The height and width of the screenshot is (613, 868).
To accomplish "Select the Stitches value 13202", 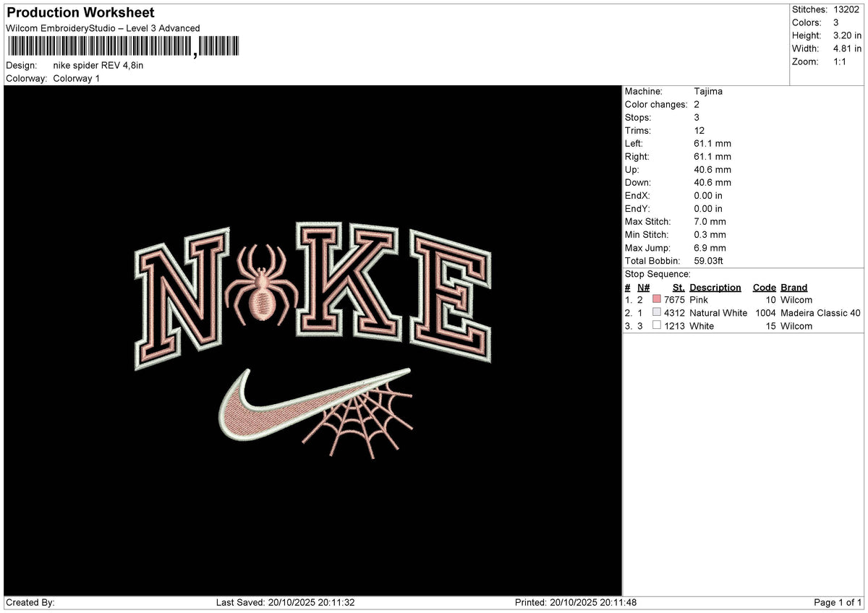I will [x=847, y=9].
